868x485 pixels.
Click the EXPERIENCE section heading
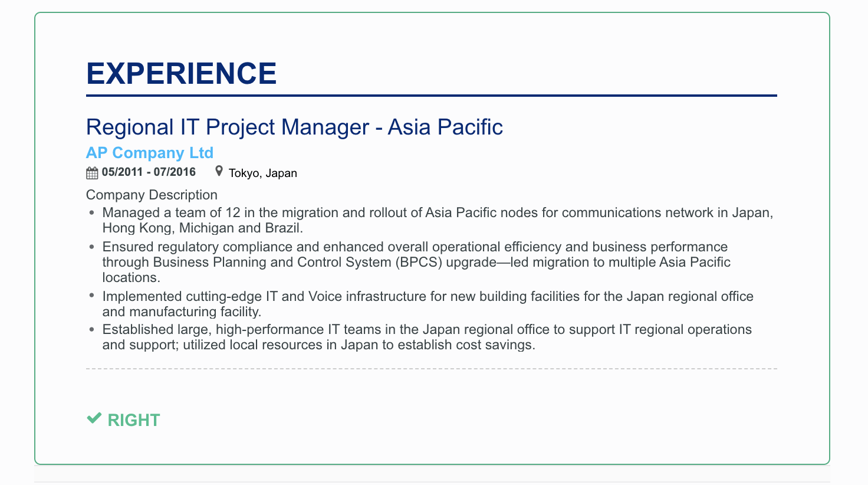(182, 74)
